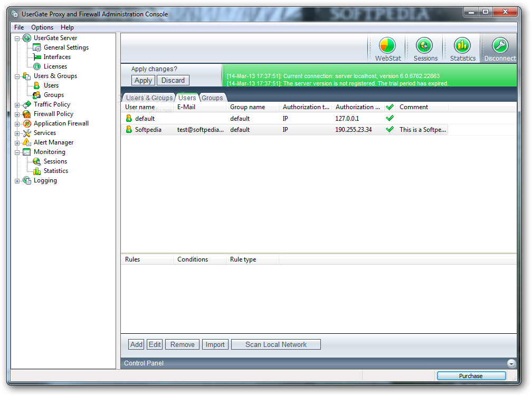Click the Alert Manager warning icon
This screenshot has height=396, width=532.
pyautogui.click(x=27, y=142)
